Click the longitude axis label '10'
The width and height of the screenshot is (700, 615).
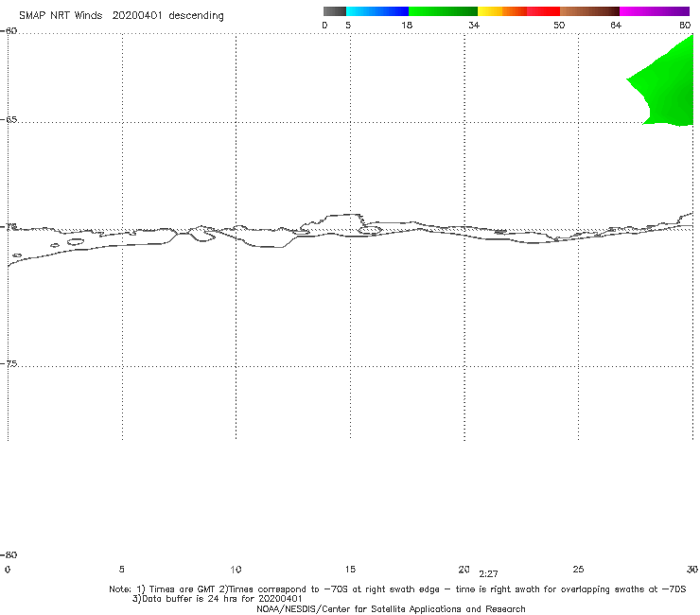point(236,570)
